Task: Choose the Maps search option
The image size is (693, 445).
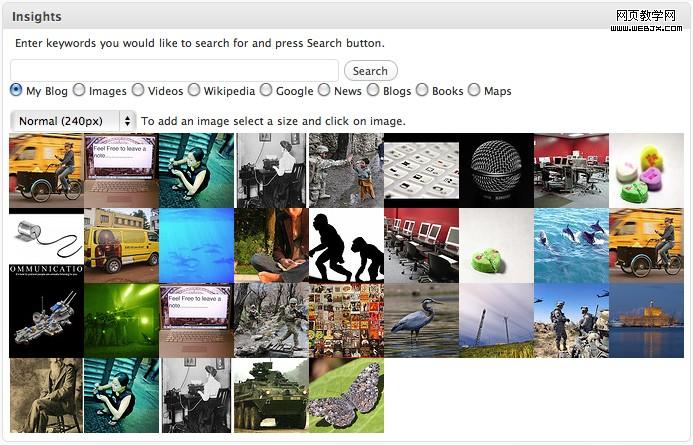Action: [x=474, y=90]
